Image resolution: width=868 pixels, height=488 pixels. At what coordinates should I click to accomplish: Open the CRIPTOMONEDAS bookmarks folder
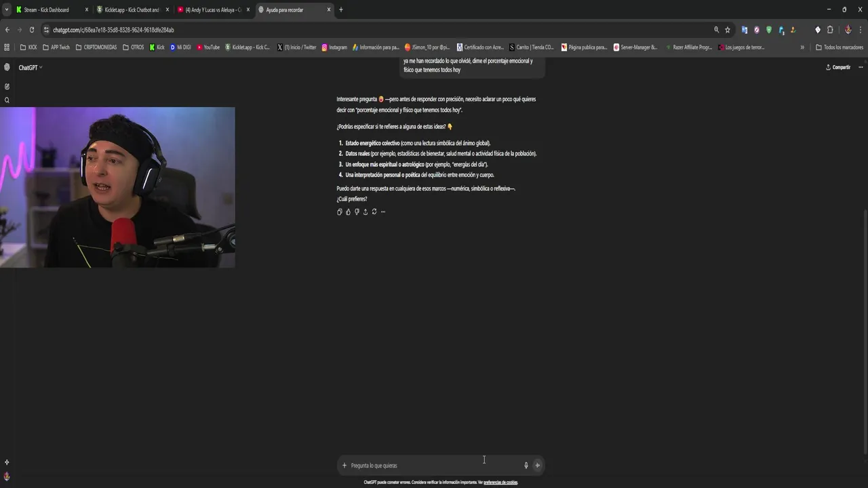pos(96,47)
